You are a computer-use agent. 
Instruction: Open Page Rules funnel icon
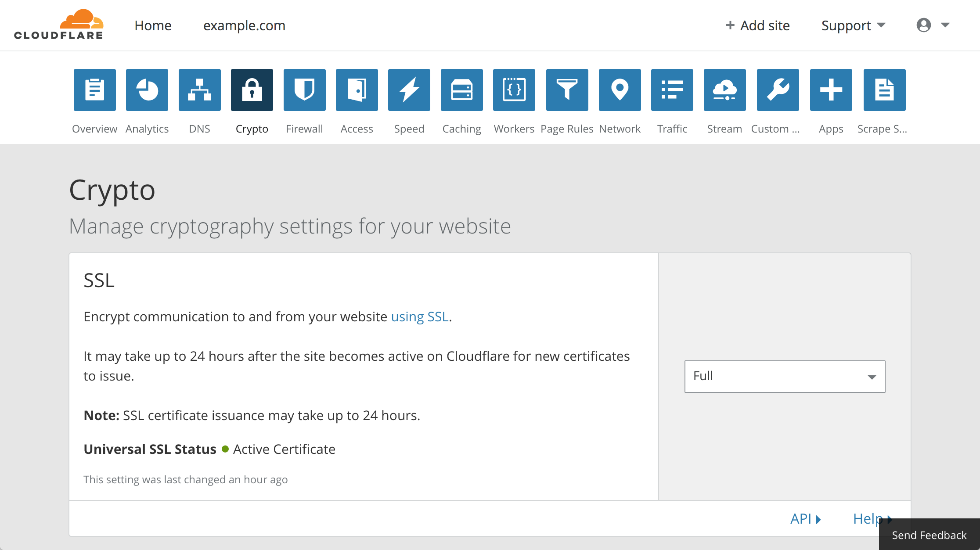pyautogui.click(x=567, y=90)
